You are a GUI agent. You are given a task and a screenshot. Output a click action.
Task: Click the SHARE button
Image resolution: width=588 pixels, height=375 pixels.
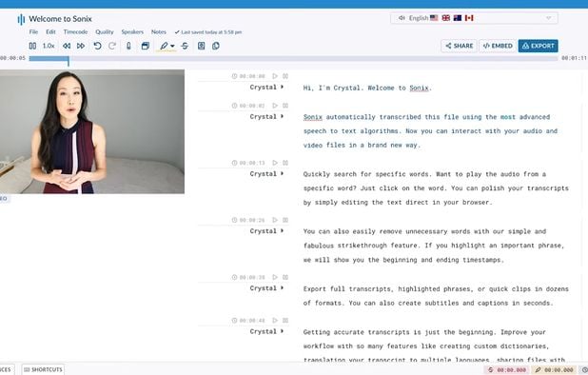coord(459,46)
